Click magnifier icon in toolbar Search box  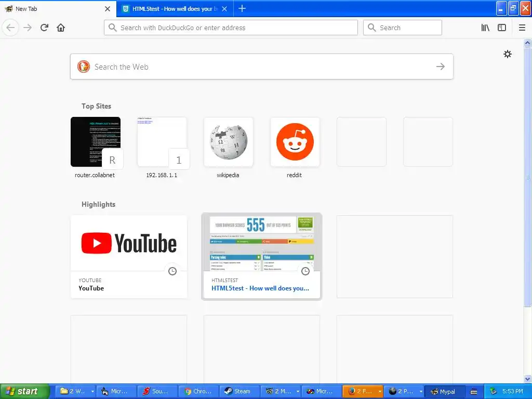pos(372,28)
